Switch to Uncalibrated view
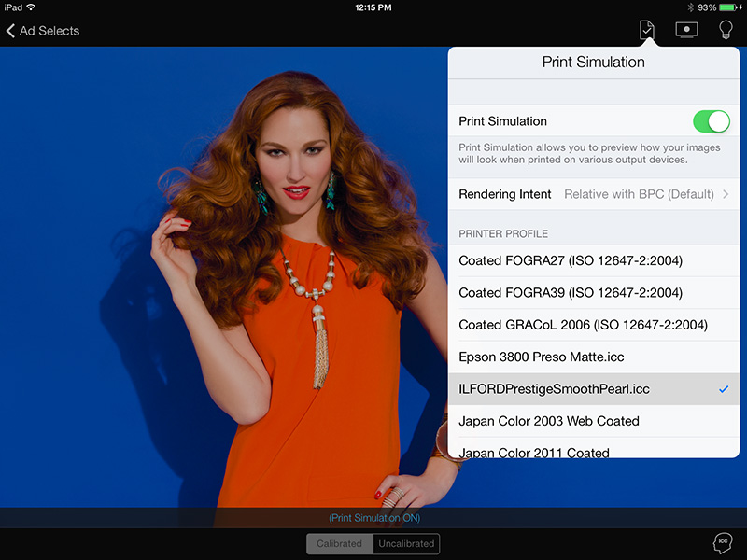 (x=406, y=544)
